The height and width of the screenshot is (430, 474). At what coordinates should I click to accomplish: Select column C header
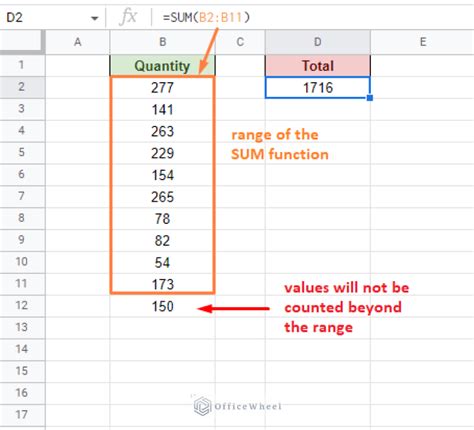tap(240, 42)
